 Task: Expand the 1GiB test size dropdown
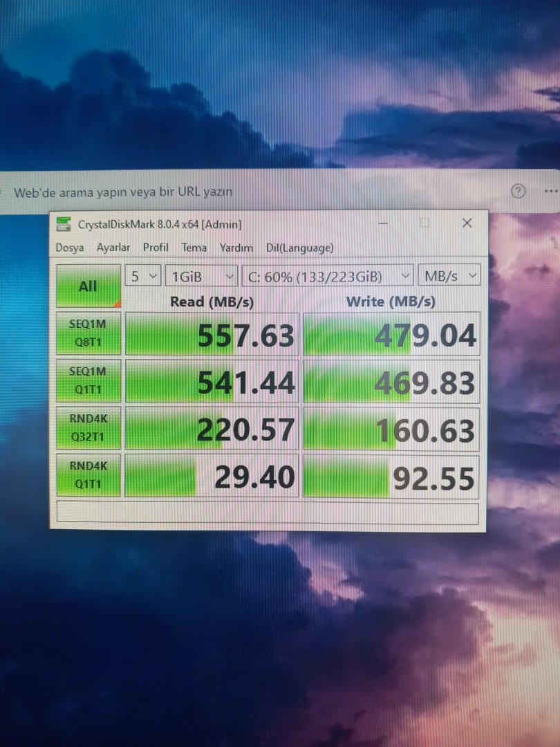click(x=201, y=276)
